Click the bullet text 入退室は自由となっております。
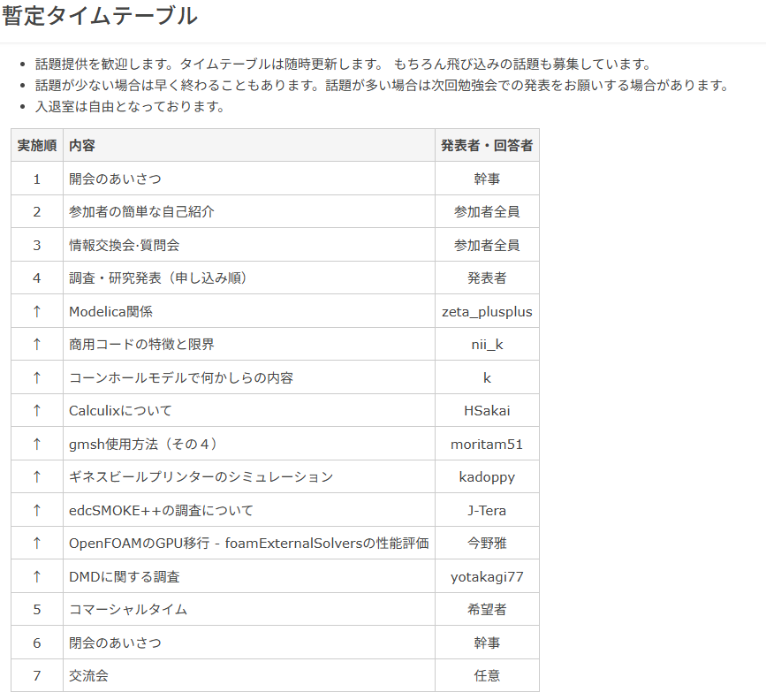 point(130,106)
